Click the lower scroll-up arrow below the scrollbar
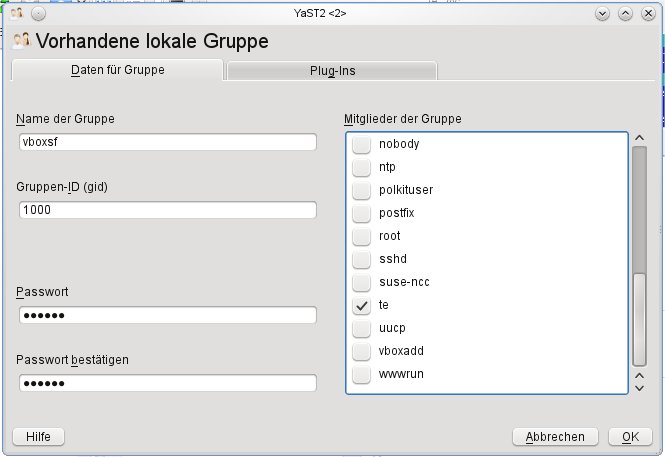 tap(640, 376)
